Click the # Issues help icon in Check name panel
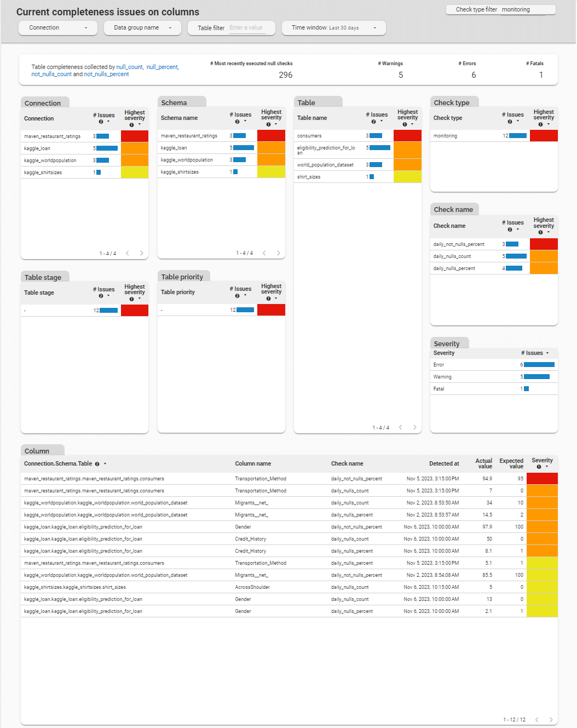Image resolution: width=577 pixels, height=728 pixels. 510,229
